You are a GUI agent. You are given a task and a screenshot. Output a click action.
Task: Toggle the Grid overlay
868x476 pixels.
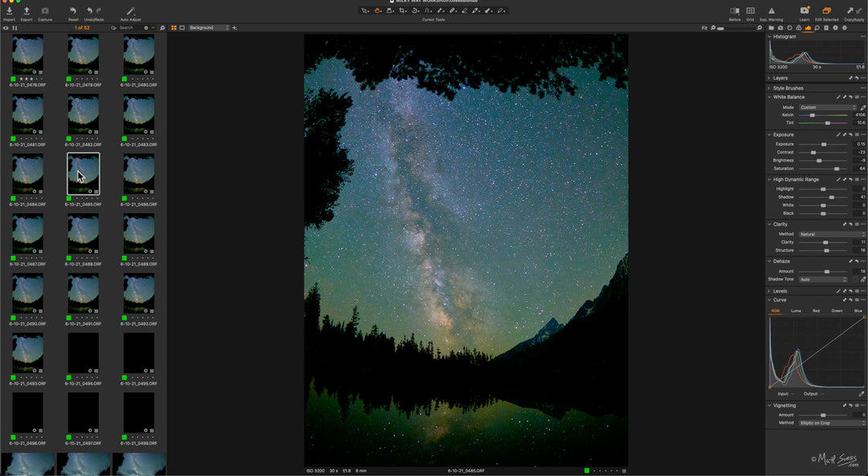[x=750, y=11]
